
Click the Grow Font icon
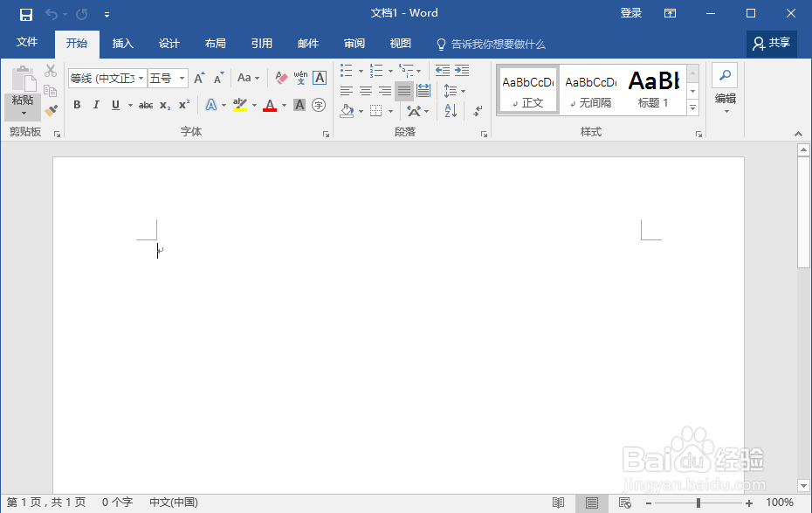tap(199, 79)
